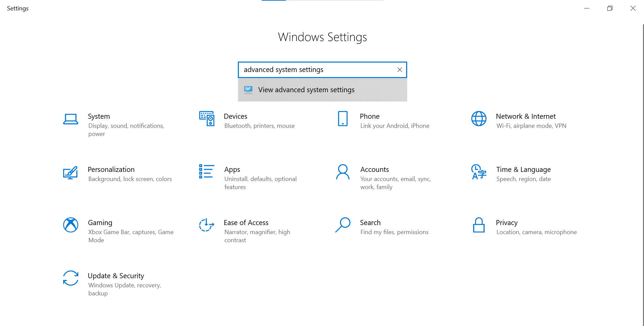Click 'Windows Update, recovery, backup' description

pyautogui.click(x=125, y=289)
